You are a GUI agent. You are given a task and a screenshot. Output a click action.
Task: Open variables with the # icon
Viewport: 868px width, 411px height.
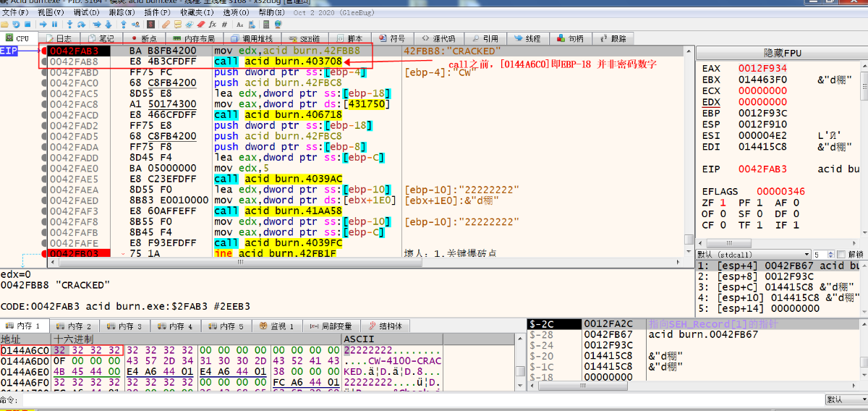pyautogui.click(x=224, y=25)
